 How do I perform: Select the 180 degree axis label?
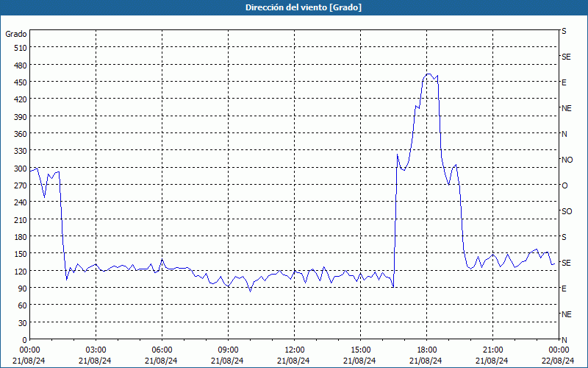pos(21,236)
